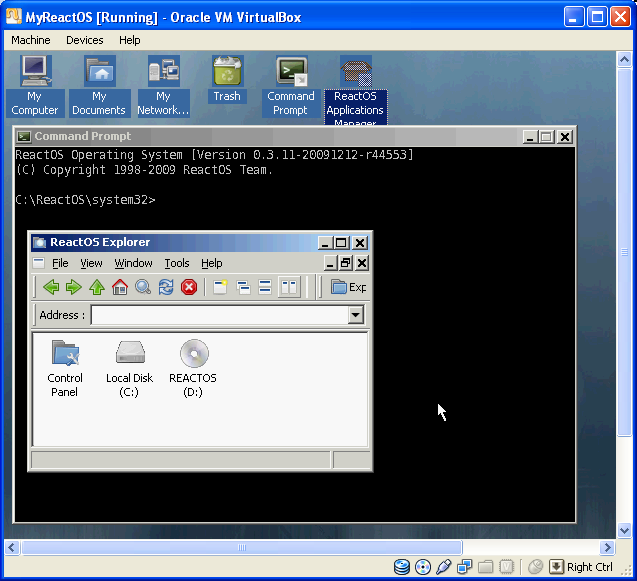Refresh the Explorer view
This screenshot has height=581, width=637.
166,287
